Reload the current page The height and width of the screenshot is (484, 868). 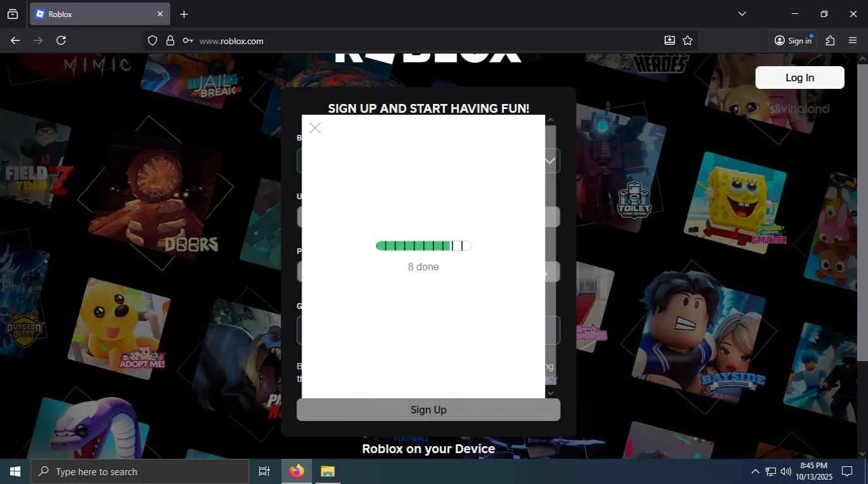coord(61,40)
